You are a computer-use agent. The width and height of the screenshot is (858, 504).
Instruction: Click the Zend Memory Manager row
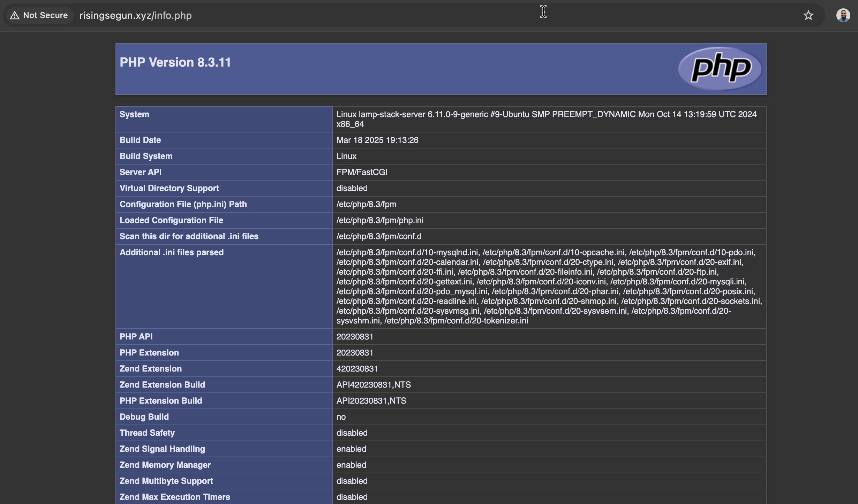point(165,465)
